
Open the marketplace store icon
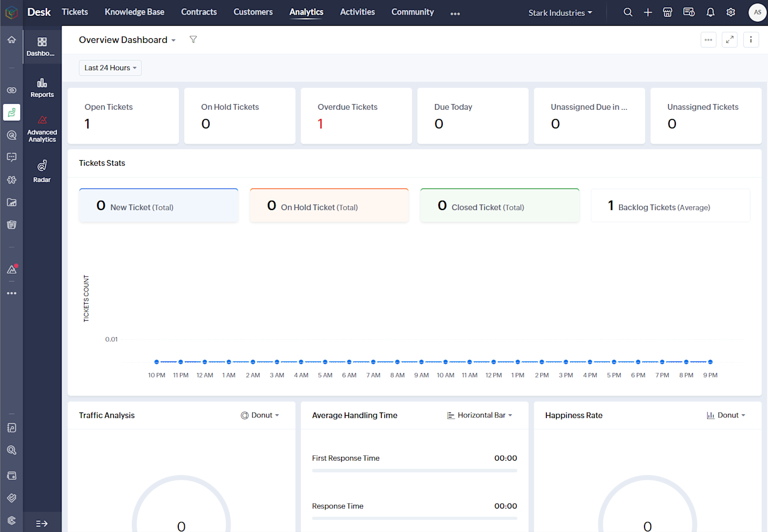668,12
